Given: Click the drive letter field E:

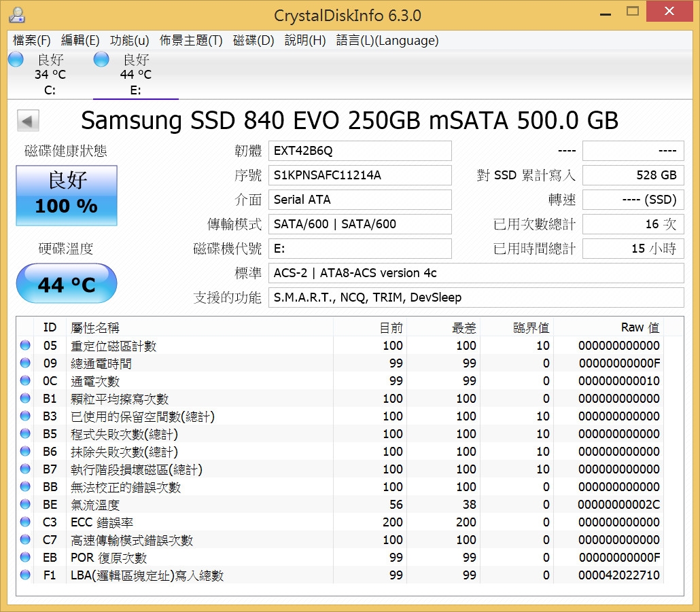Looking at the screenshot, I should 360,249.
